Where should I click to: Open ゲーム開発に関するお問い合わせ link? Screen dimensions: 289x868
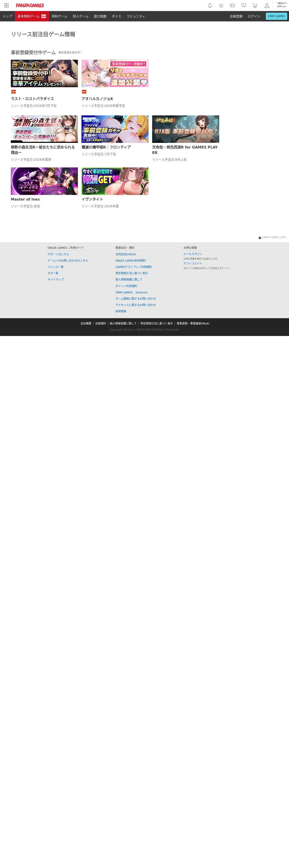tap(135, 299)
